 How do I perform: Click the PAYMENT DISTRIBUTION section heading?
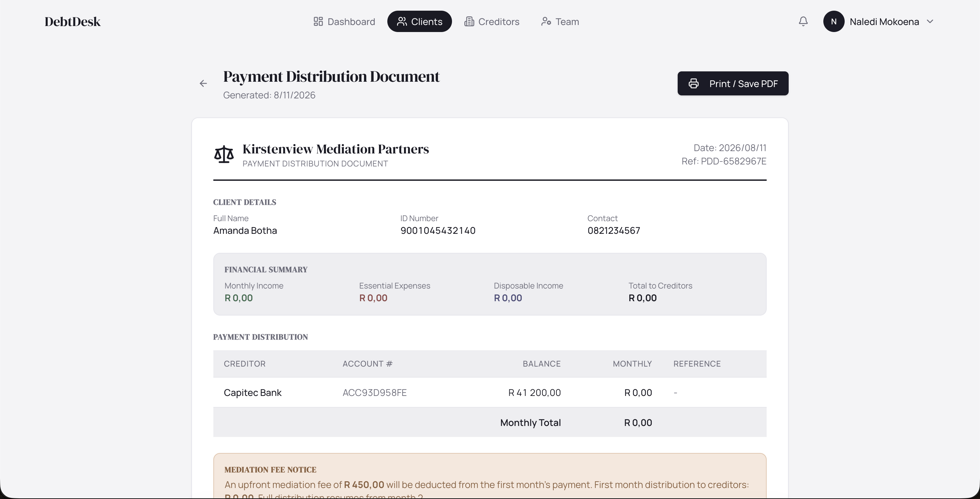tap(261, 337)
